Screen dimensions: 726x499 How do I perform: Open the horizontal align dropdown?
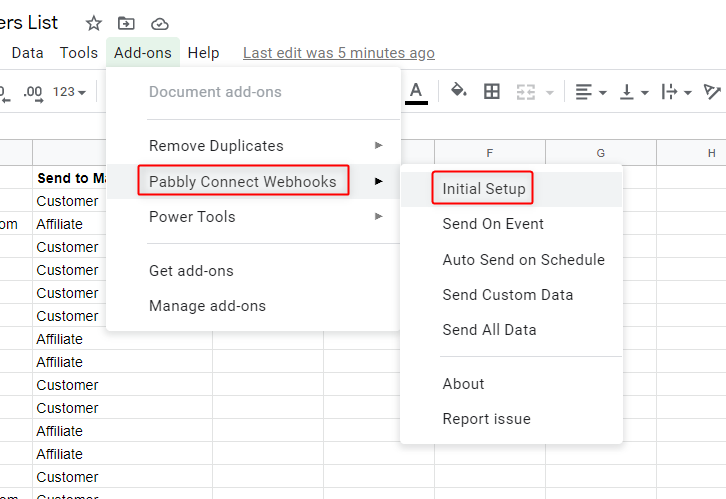tap(590, 92)
